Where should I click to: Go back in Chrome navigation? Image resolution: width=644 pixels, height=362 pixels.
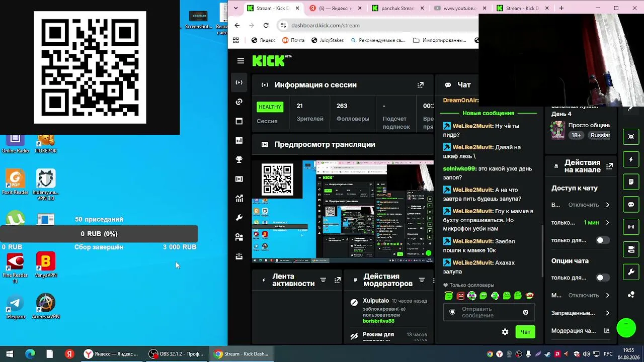[237, 25]
